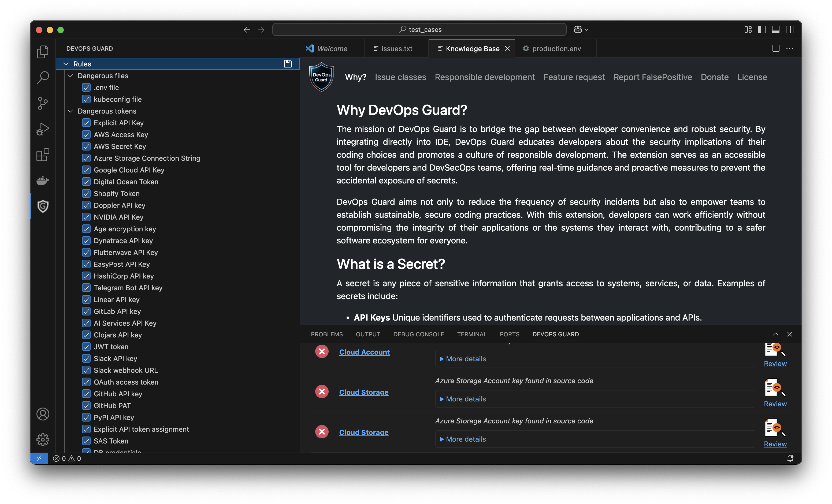Open the Issue classes navigation link
The image size is (832, 504).
(x=400, y=77)
